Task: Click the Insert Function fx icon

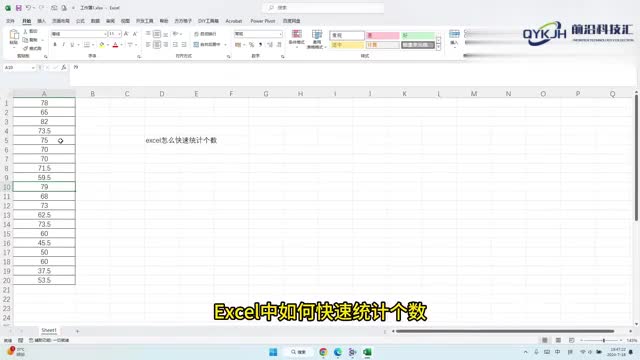Action: pyautogui.click(x=64, y=67)
